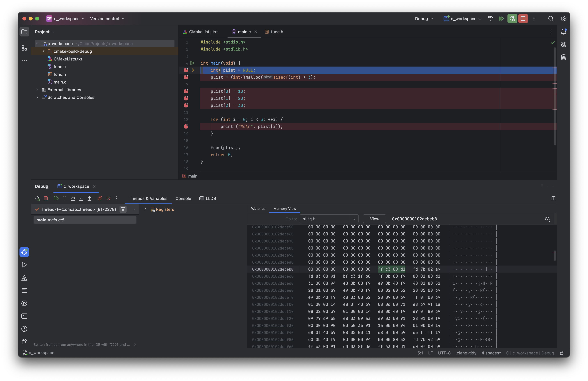Switch to the LLDB tab

pos(210,198)
